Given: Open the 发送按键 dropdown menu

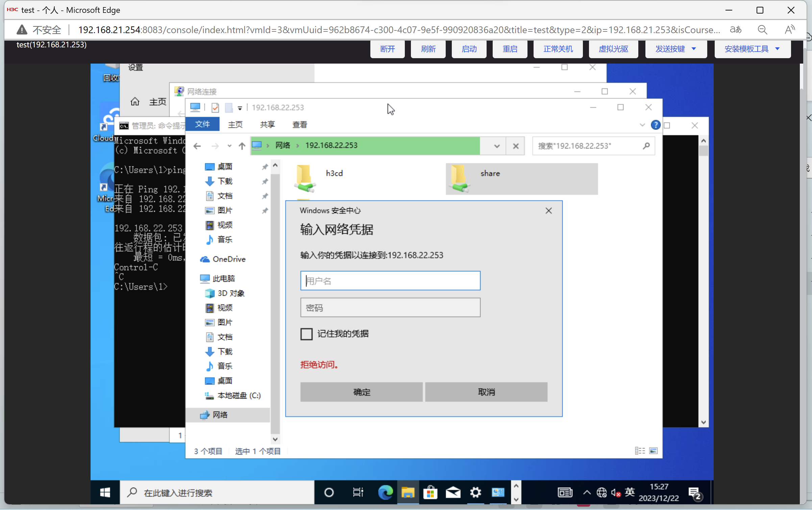Looking at the screenshot, I should (x=675, y=49).
